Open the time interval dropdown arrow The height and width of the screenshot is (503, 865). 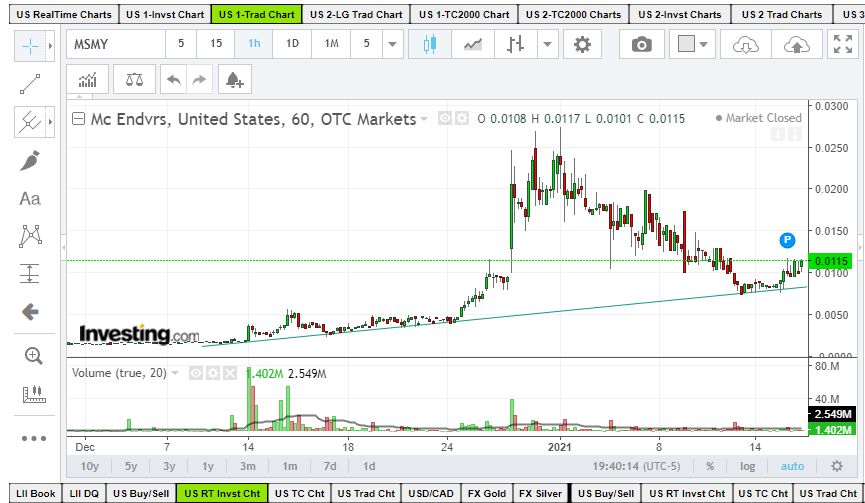tap(393, 44)
